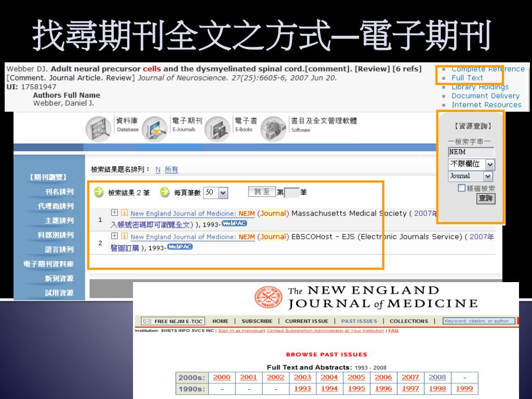Screen dimensions: 532x399
Task: Open first New England Journal of Medicine: NEJM link
Action: point(192,214)
